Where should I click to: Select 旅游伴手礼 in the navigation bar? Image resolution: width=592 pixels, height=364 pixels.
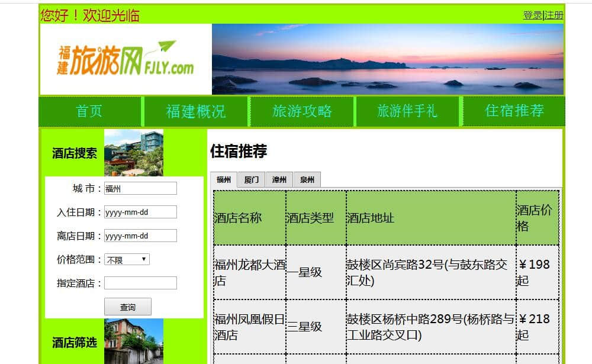[408, 111]
